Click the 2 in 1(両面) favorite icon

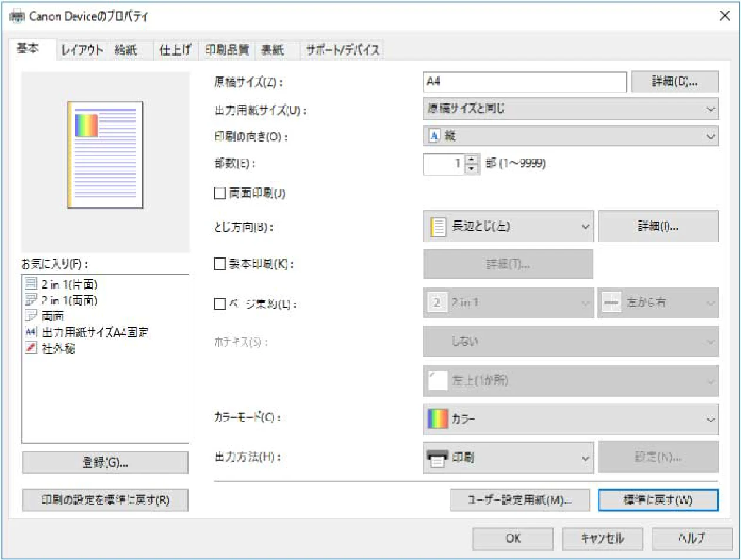pyautogui.click(x=31, y=300)
